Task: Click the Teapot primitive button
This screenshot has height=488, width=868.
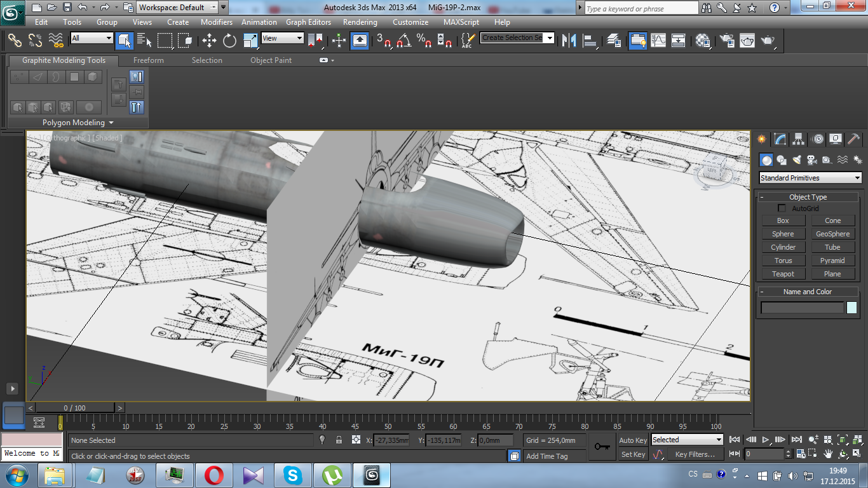Action: coord(783,274)
